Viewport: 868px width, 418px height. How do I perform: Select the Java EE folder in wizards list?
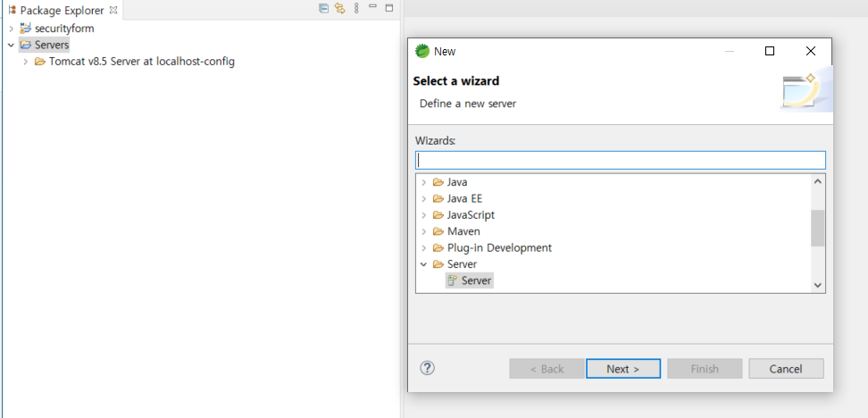pos(464,199)
